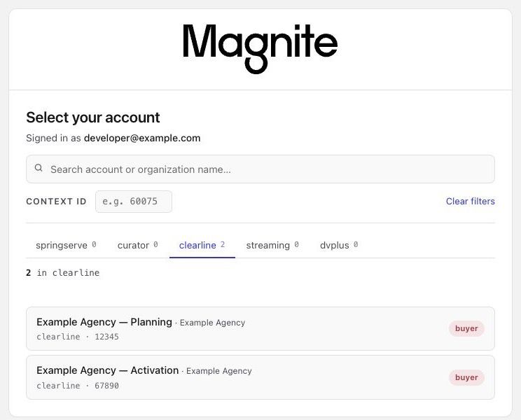Click the CONTEXT ID label

(56, 202)
